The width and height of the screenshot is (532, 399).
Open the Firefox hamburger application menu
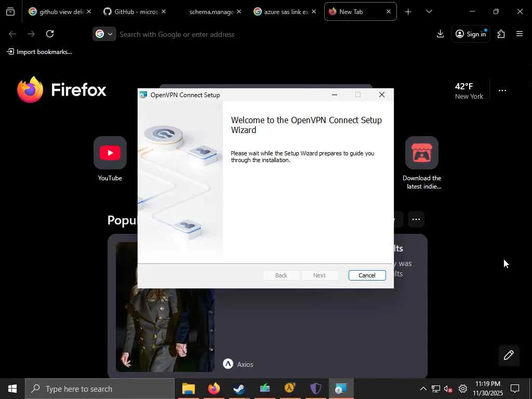click(x=520, y=34)
